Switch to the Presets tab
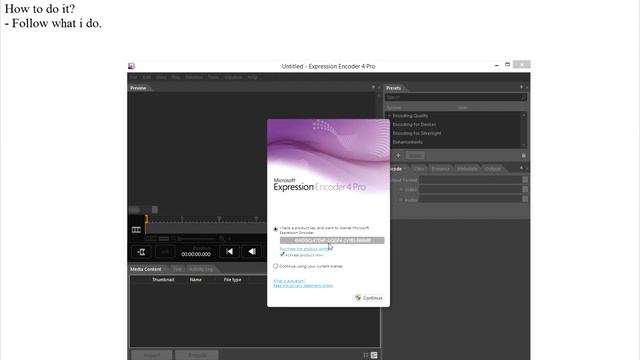 click(394, 88)
